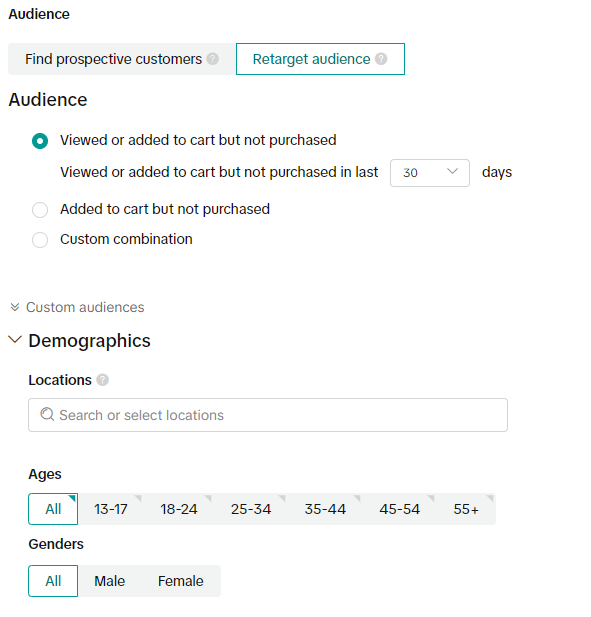
Task: Click help icon beside Retarget audience
Action: (381, 59)
